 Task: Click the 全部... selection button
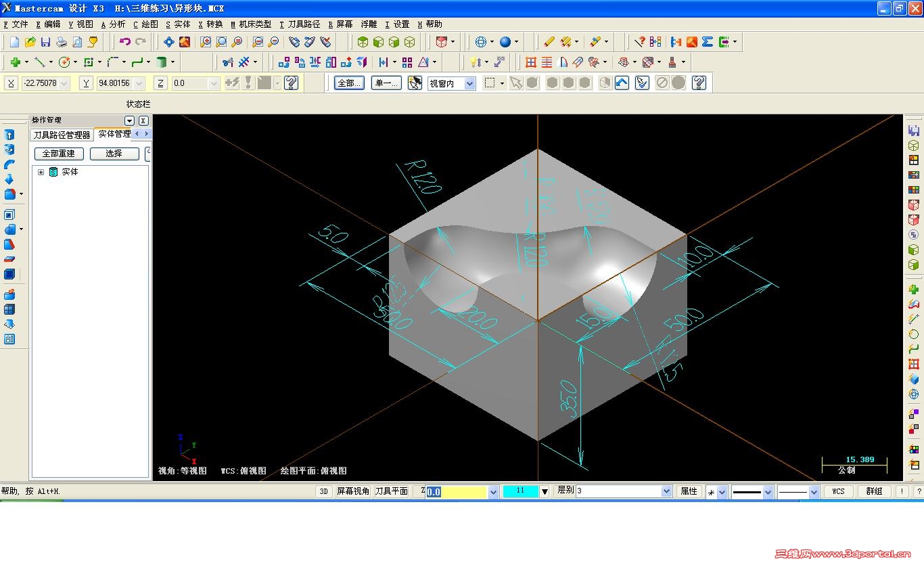tap(349, 83)
